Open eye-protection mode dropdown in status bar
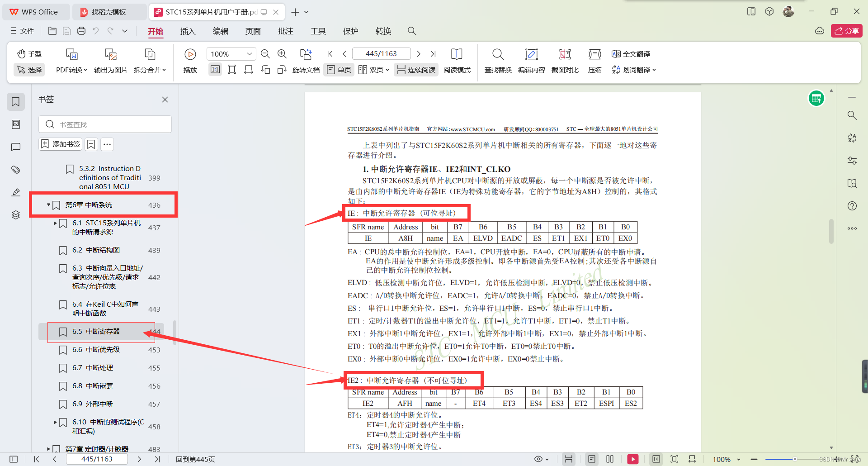The width and height of the screenshot is (868, 466). click(541, 459)
